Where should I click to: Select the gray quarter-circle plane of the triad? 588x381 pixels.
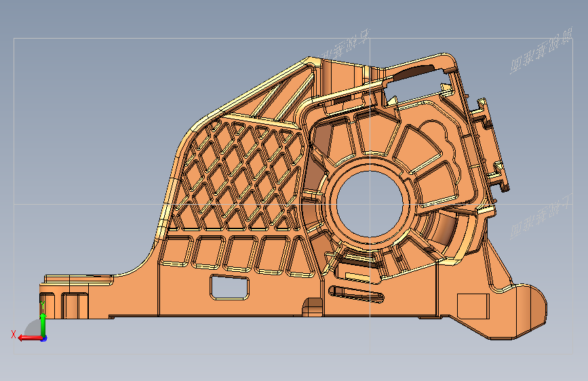[x=33, y=328]
